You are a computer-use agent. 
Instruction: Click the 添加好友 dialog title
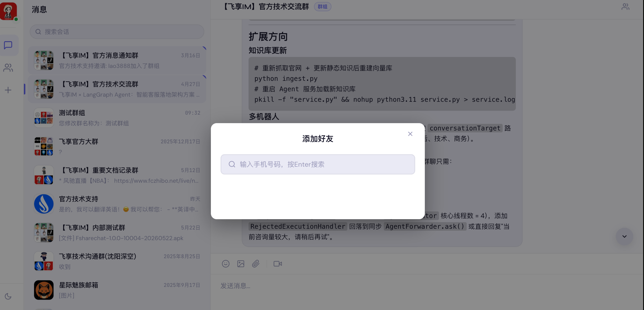click(318, 139)
